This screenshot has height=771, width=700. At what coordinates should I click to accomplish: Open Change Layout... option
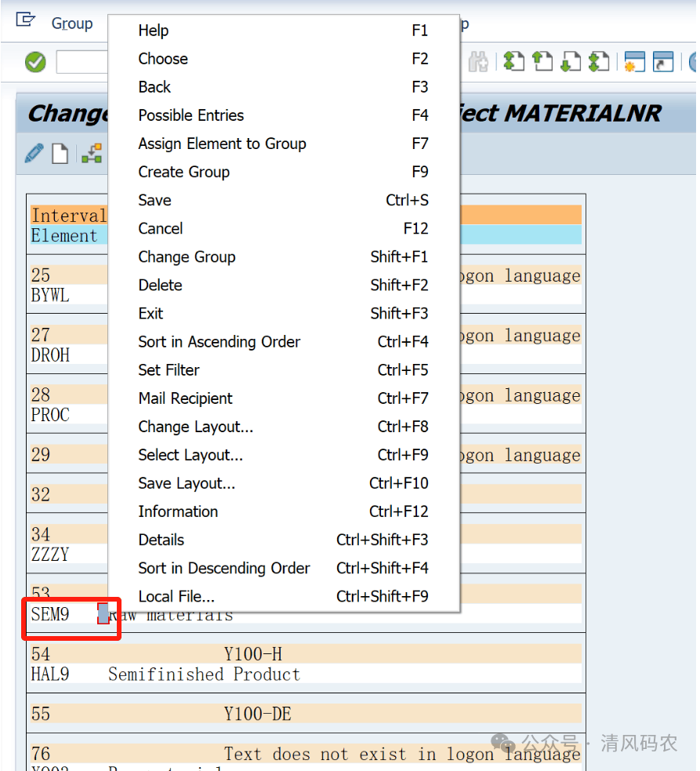pyautogui.click(x=196, y=427)
